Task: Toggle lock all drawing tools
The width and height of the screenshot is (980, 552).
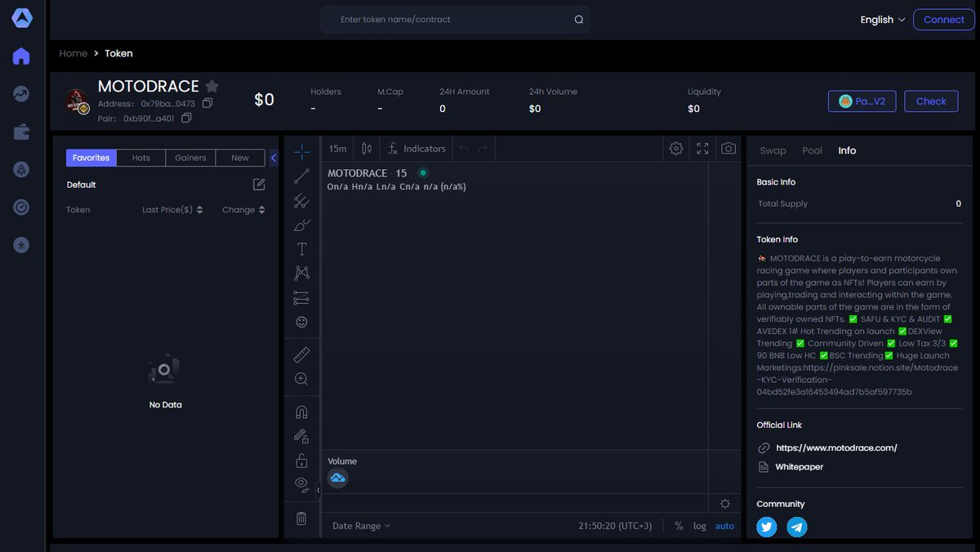Action: pos(302,461)
